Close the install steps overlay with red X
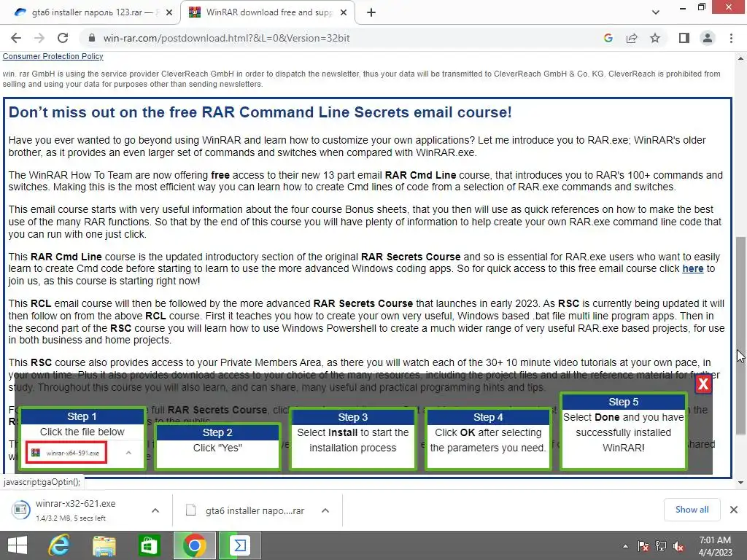This screenshot has height=560, width=747. pyautogui.click(x=703, y=384)
